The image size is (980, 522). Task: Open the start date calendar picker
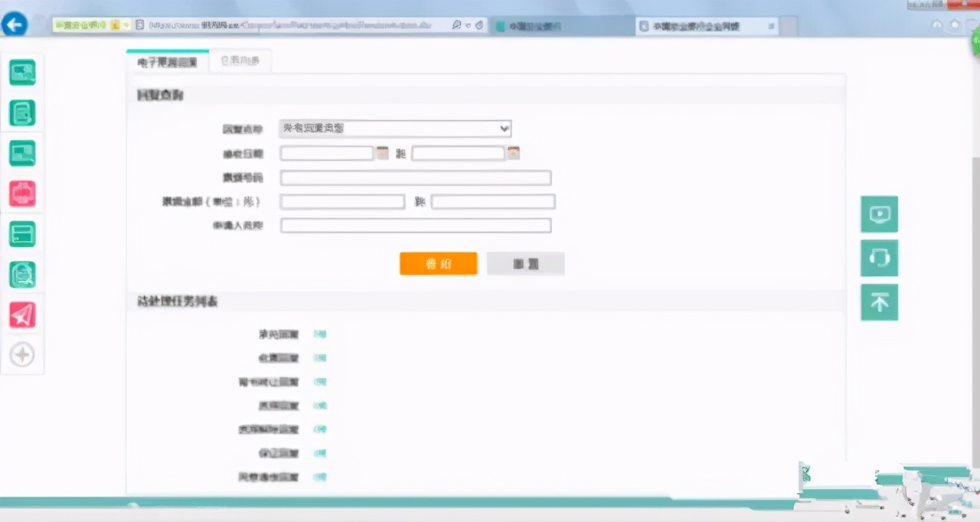tap(382, 153)
